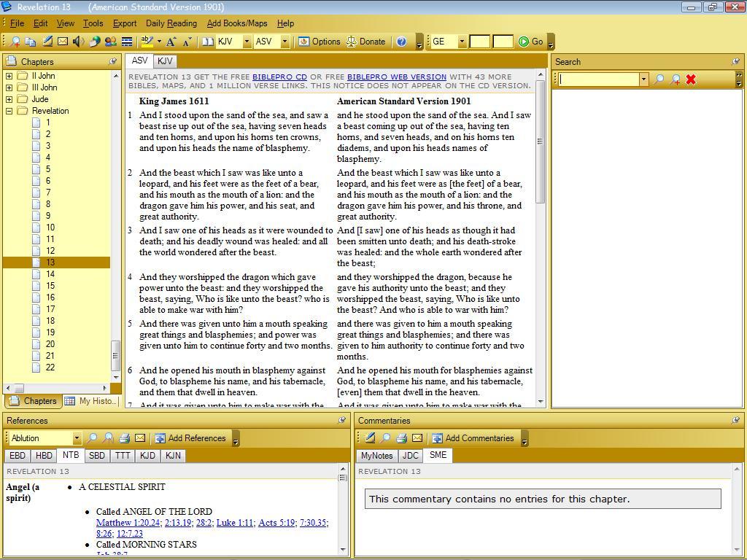This screenshot has width=747, height=560.
Task: Click the search magnifier icon in main toolbar
Action: pos(15,42)
